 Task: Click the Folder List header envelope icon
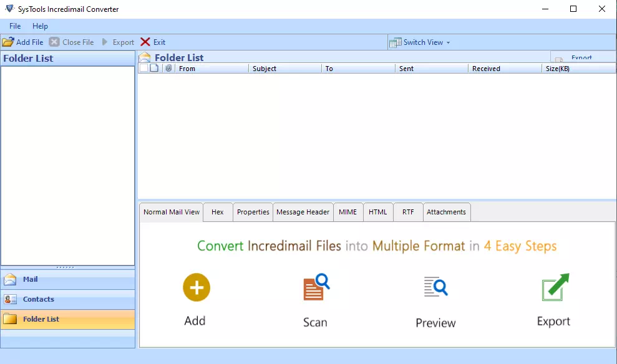tap(145, 57)
